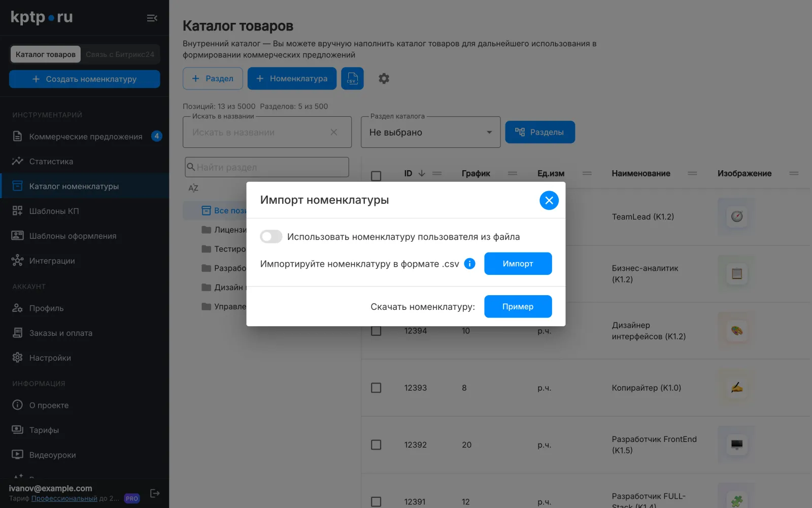Click the Шаблоны оформления icon
The width and height of the screenshot is (812, 508).
[x=17, y=236]
